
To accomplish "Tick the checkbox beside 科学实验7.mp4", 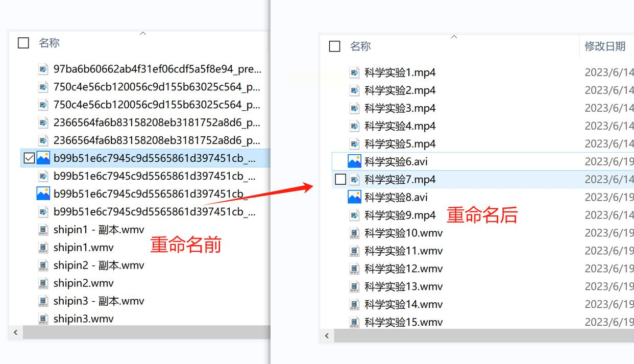I will click(340, 179).
